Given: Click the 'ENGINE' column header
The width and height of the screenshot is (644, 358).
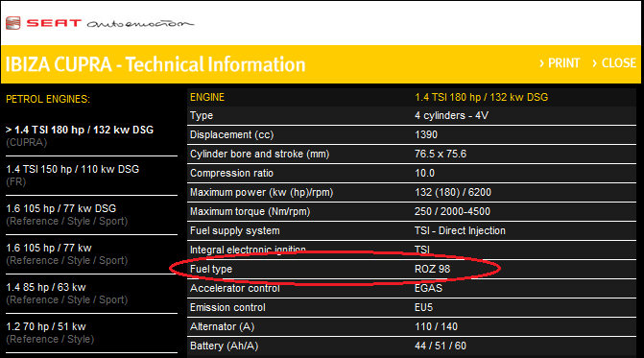Looking at the screenshot, I should point(207,97).
